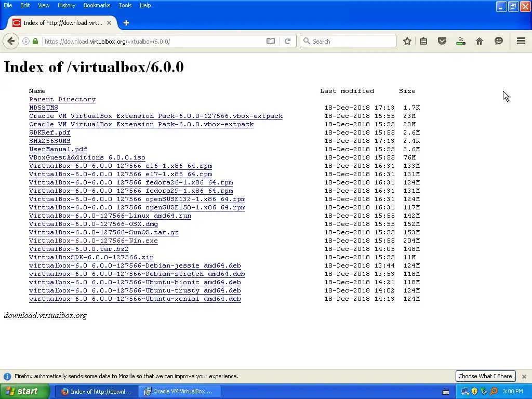Image resolution: width=532 pixels, height=399 pixels.
Task: Show bookmarks list icon
Action: pos(423,42)
